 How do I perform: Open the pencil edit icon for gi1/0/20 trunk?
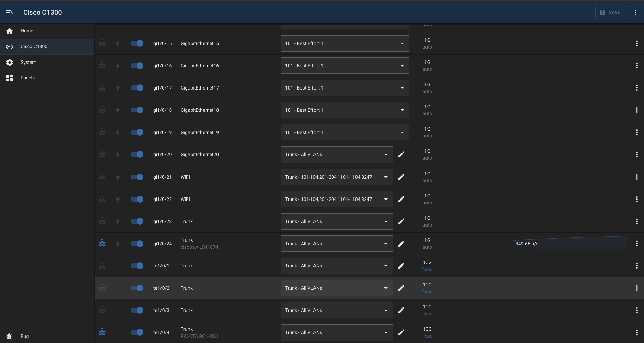(401, 154)
